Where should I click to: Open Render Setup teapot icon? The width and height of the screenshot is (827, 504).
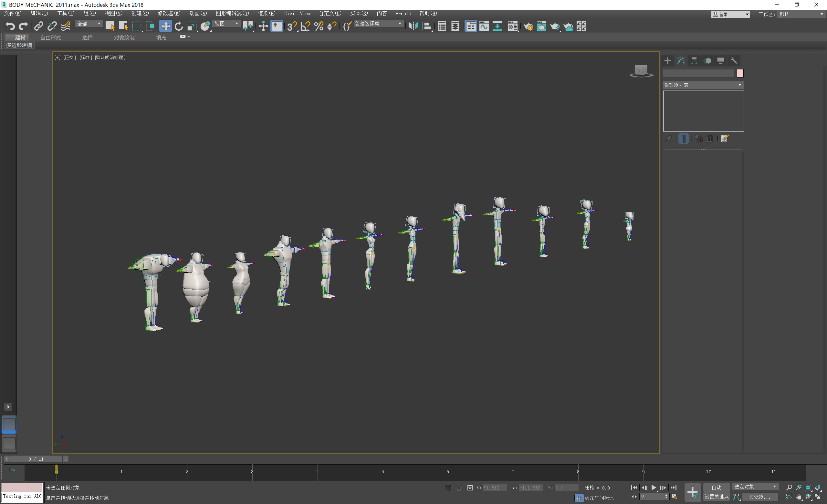(x=528, y=26)
